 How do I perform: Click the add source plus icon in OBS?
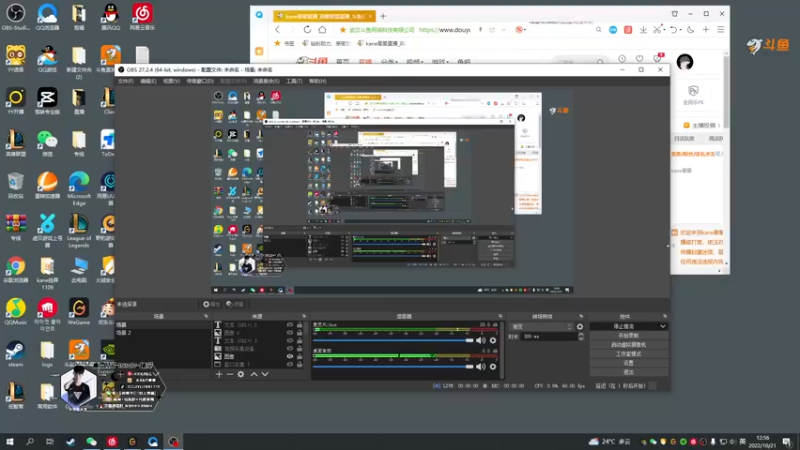pyautogui.click(x=219, y=374)
